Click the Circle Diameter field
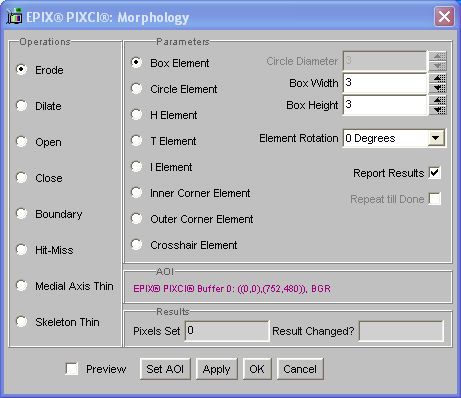The image size is (461, 398). (385, 61)
